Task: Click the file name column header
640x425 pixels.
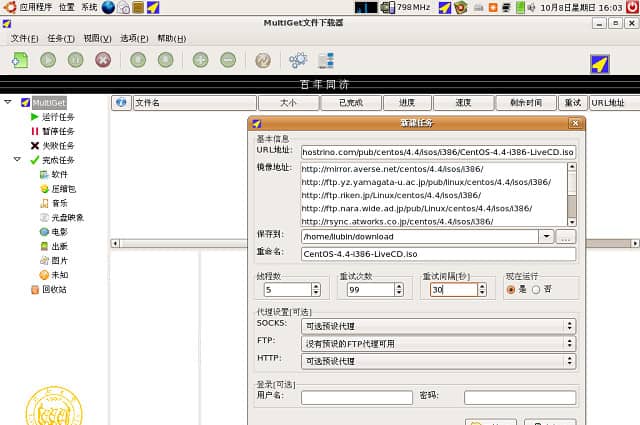Action: click(195, 103)
